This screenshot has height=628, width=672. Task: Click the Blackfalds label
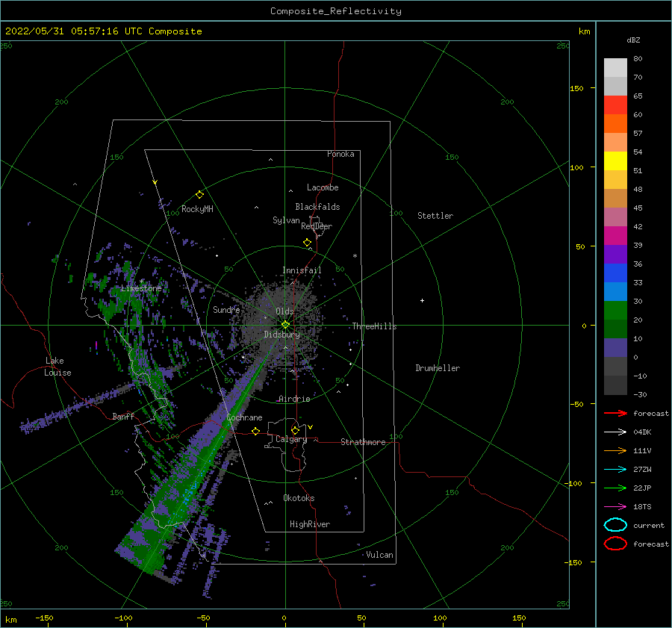(317, 207)
